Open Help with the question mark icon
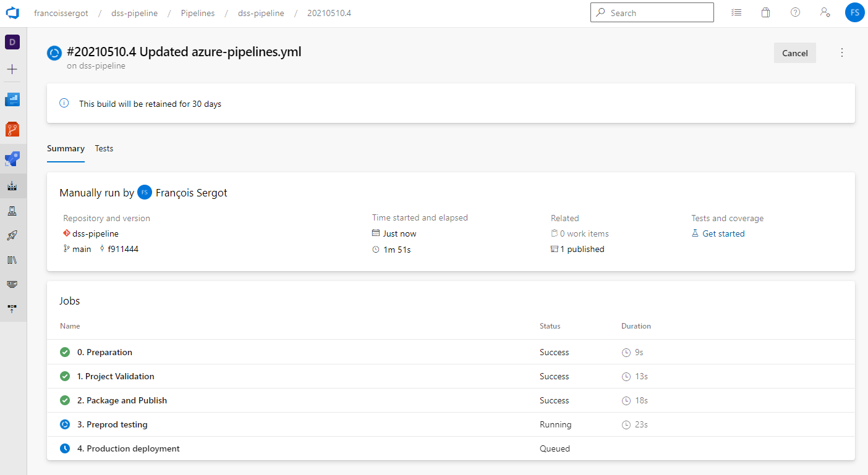This screenshot has width=868, height=475. click(x=795, y=12)
